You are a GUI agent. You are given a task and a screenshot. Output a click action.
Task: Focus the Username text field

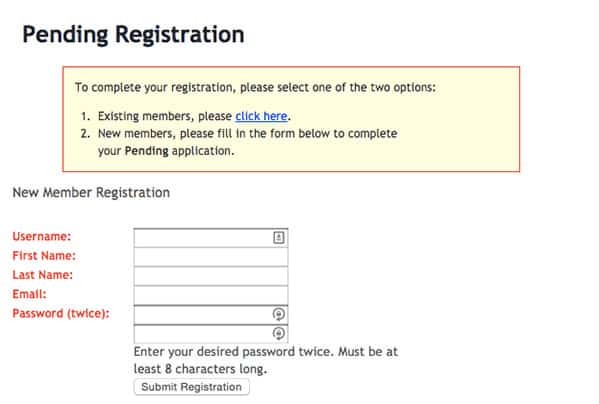[202, 238]
